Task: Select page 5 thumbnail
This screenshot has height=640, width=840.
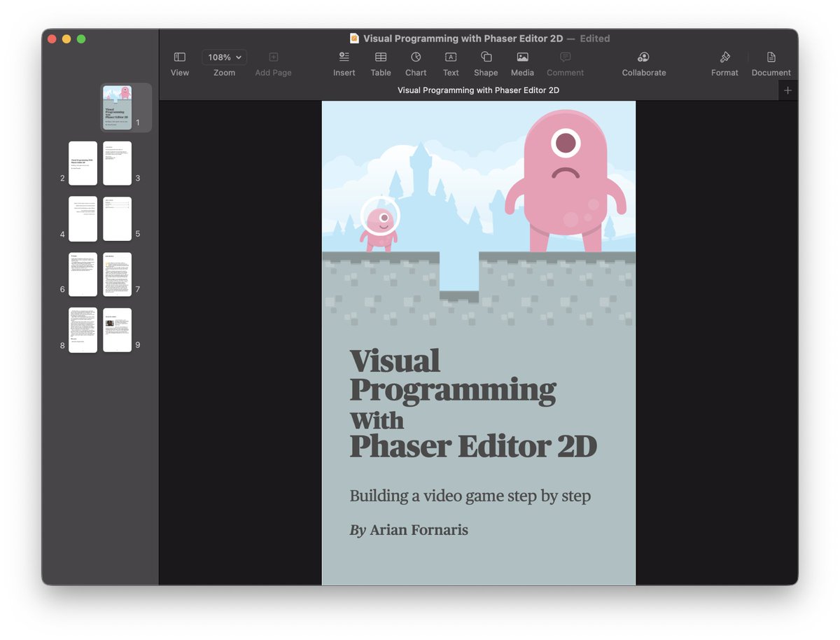Action: click(x=117, y=219)
